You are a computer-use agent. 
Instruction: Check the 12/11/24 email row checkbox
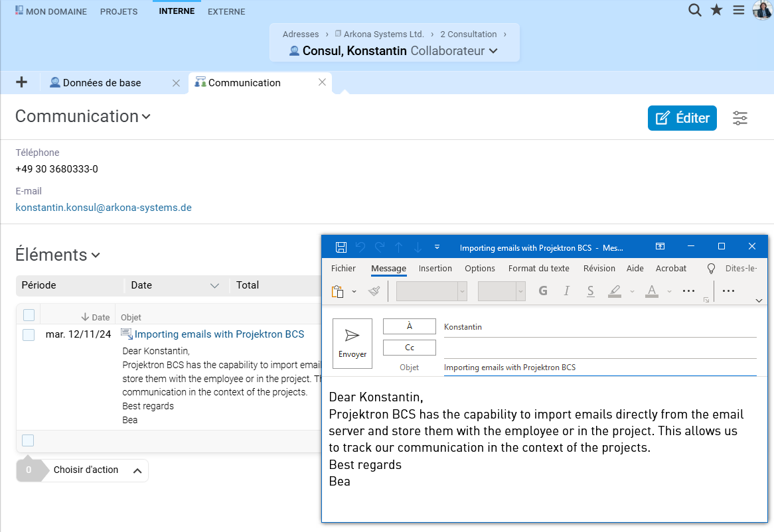pos(29,335)
